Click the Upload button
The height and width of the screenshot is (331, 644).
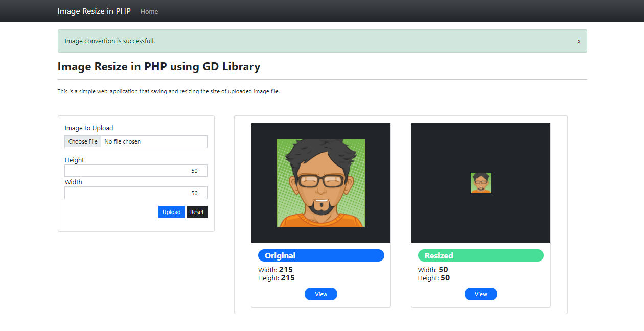[x=171, y=211]
